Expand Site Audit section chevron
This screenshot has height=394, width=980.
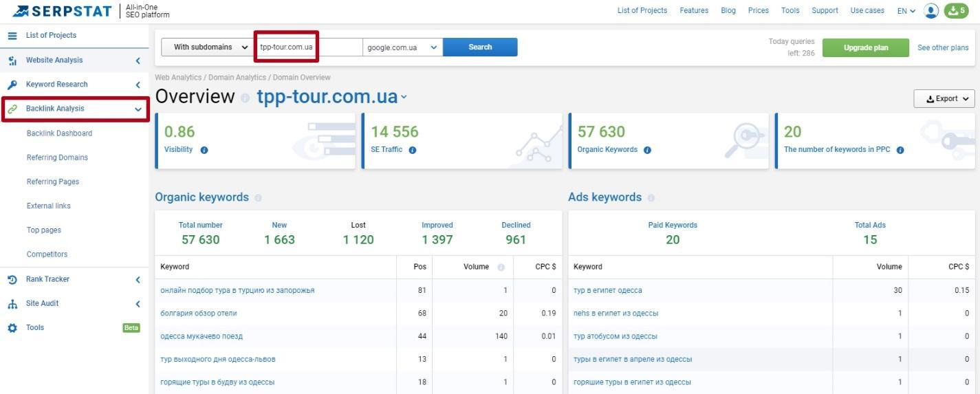tap(138, 304)
